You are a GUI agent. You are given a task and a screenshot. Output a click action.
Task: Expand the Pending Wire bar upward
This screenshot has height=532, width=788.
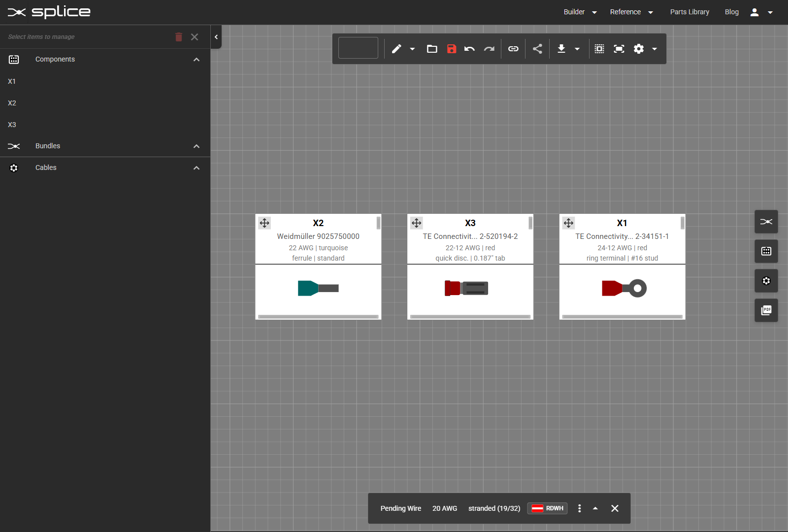click(595, 508)
